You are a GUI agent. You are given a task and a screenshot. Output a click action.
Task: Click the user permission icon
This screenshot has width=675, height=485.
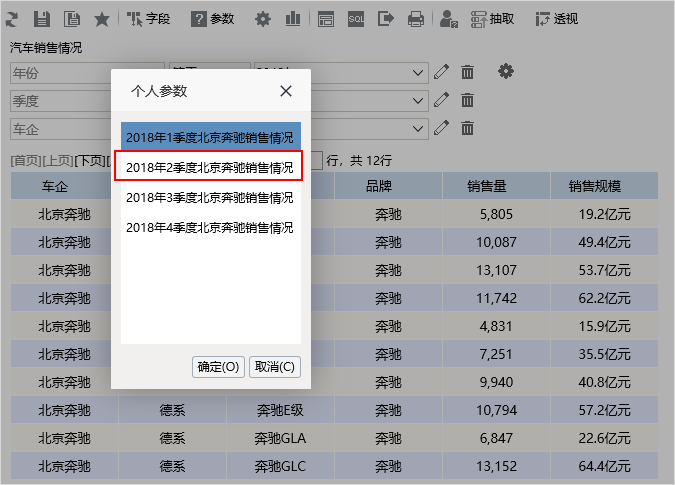coord(449,19)
